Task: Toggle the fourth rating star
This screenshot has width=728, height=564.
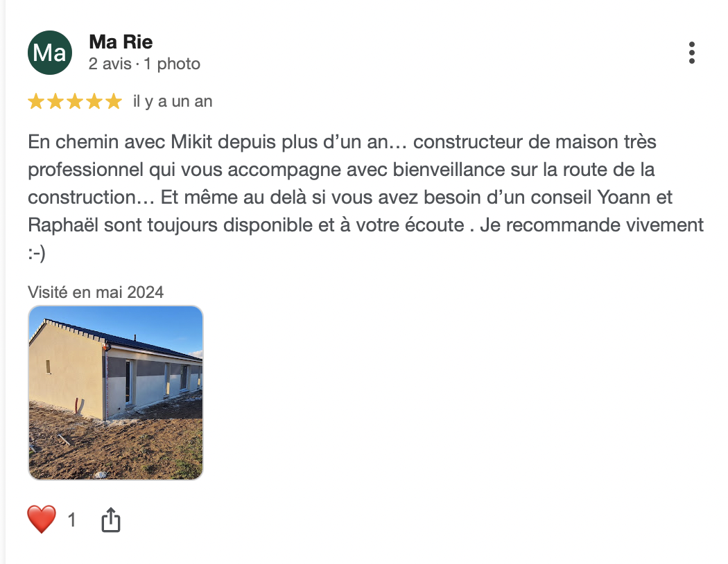Action: pos(94,100)
